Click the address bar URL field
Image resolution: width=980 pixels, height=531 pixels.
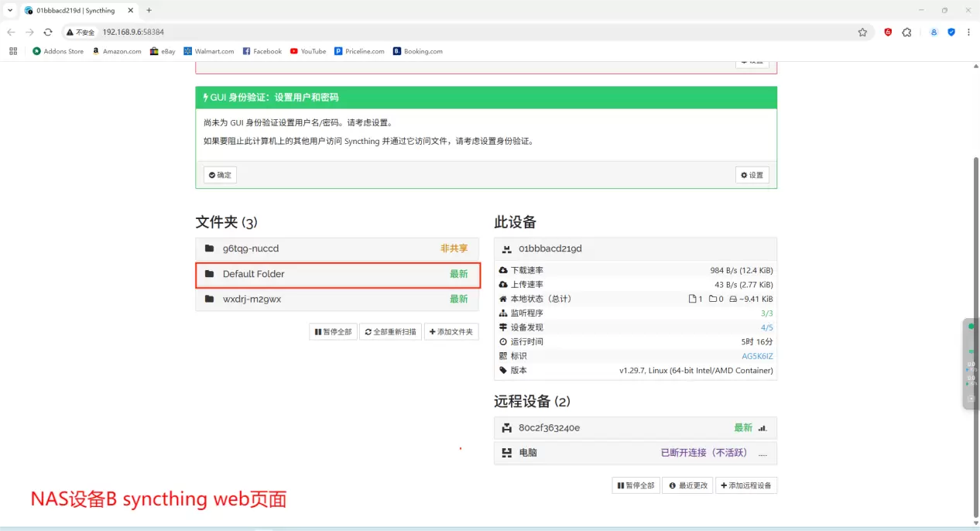(x=464, y=33)
